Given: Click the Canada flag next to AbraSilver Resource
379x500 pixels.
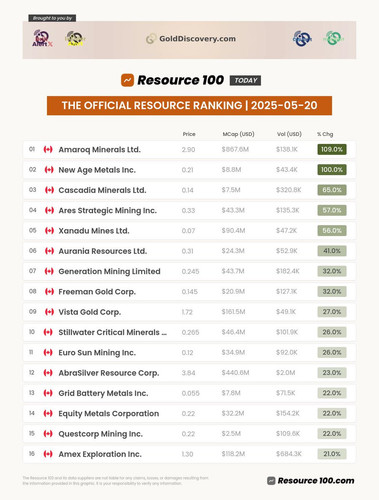Looking at the screenshot, I should point(48,373).
